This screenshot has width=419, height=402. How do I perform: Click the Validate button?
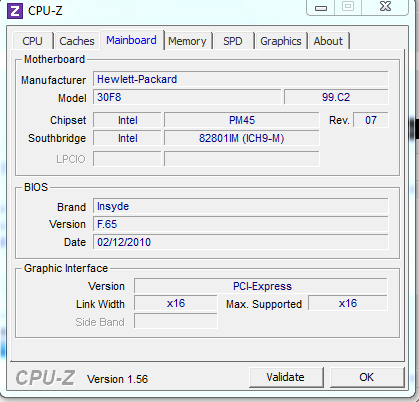coord(286,377)
